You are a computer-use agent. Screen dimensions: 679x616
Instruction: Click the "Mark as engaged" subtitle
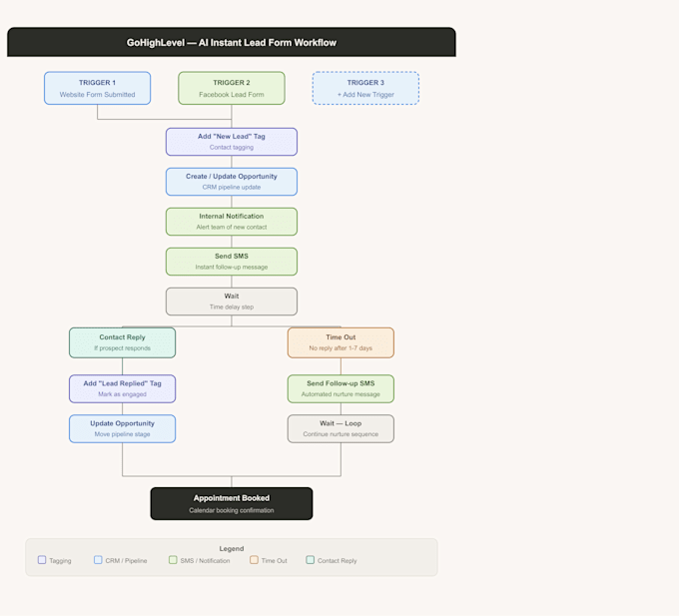pos(123,394)
